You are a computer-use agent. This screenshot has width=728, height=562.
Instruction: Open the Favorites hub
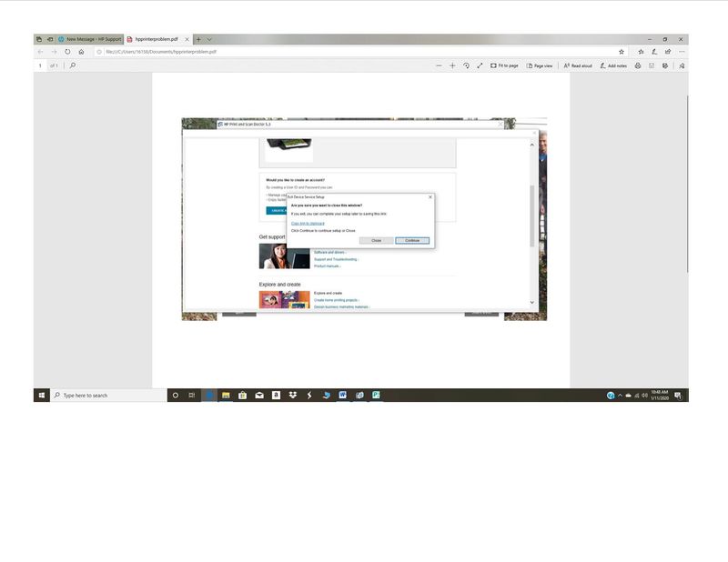[x=642, y=52]
